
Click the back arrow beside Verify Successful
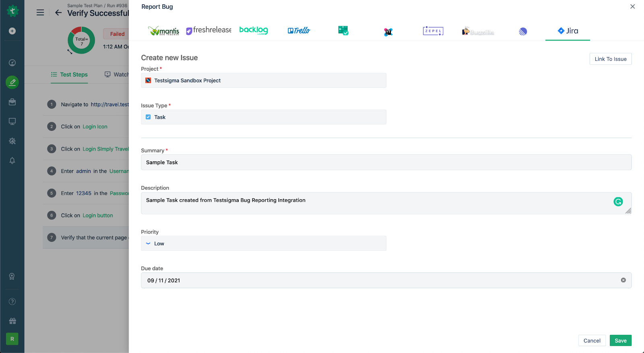[58, 12]
